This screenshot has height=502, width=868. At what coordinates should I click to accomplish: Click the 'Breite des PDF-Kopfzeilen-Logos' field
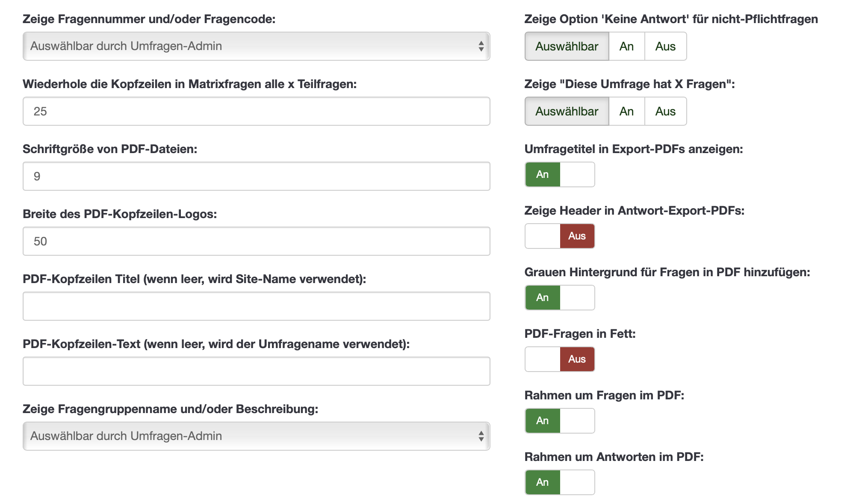pos(256,241)
